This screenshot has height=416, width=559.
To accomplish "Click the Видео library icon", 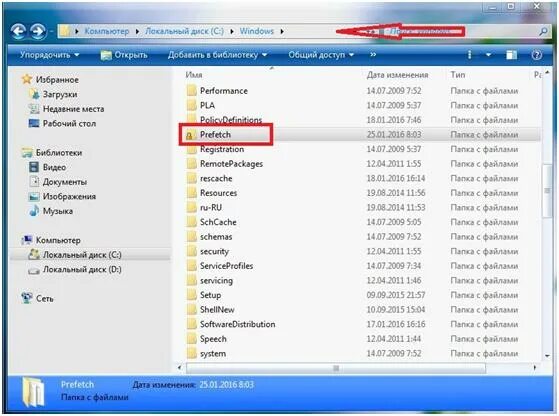I will pos(34,167).
